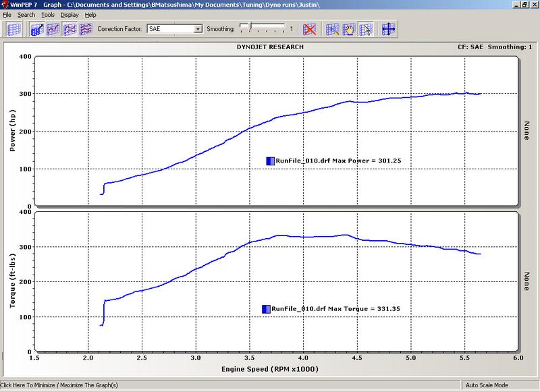Open the Search menu

point(26,14)
